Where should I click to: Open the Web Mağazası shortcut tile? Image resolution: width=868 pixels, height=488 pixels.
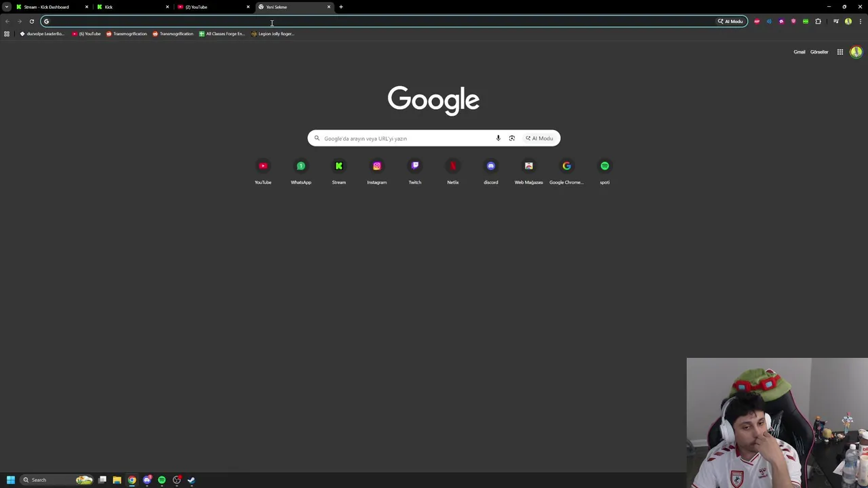tap(529, 172)
